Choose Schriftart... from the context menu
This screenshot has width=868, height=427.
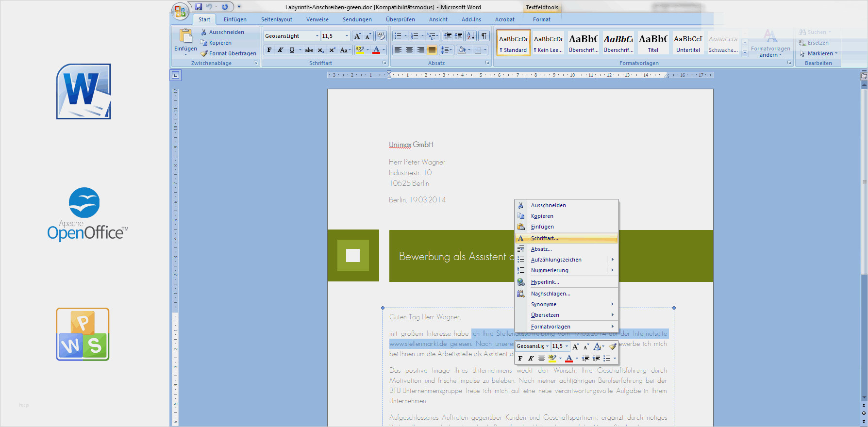pyautogui.click(x=544, y=238)
